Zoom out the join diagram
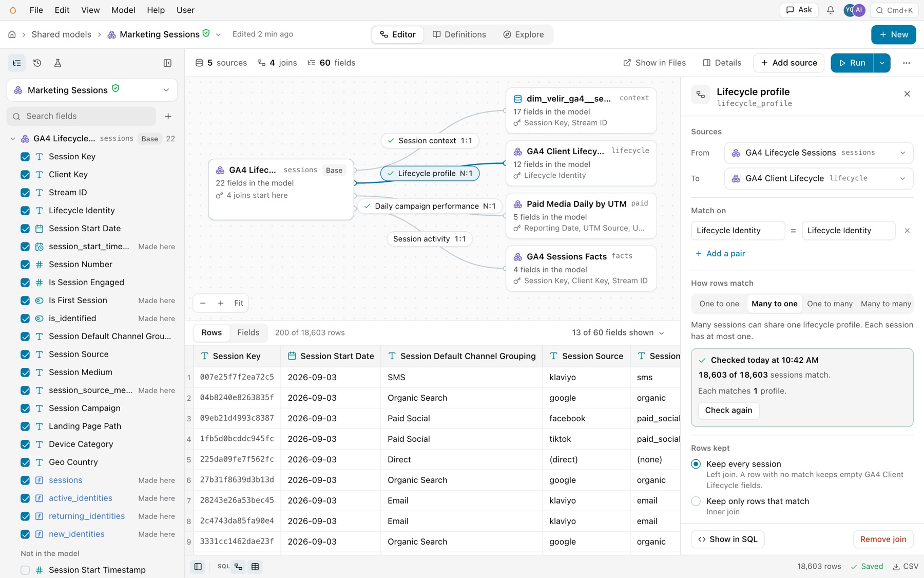This screenshot has height=578, width=924. point(203,303)
